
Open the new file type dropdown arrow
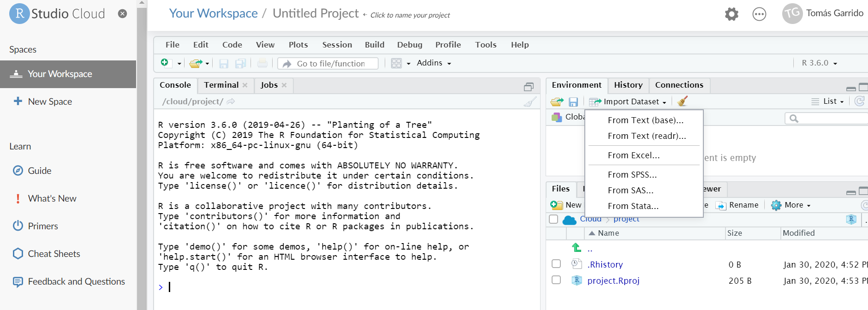[179, 64]
